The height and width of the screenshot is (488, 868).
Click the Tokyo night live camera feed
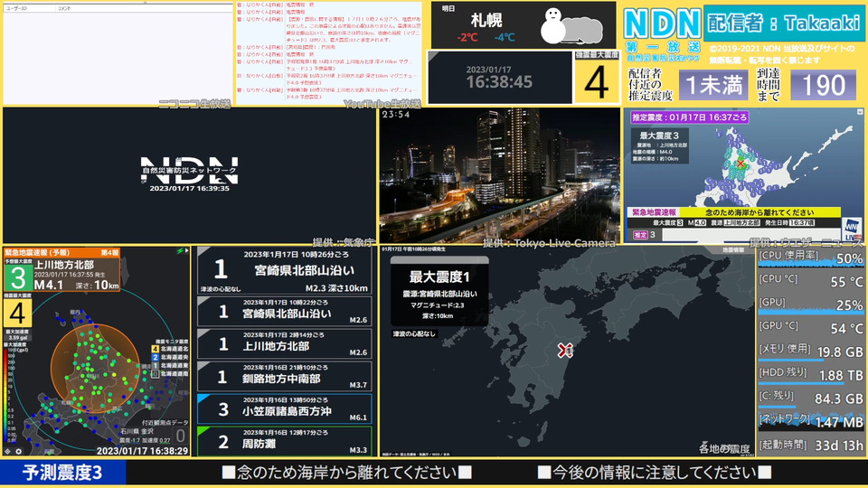click(500, 175)
